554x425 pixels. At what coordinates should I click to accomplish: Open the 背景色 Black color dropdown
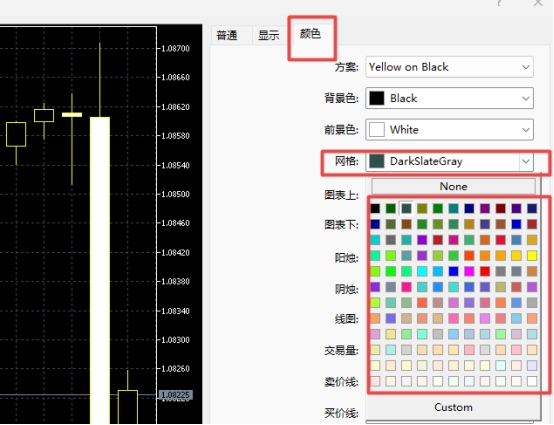449,98
